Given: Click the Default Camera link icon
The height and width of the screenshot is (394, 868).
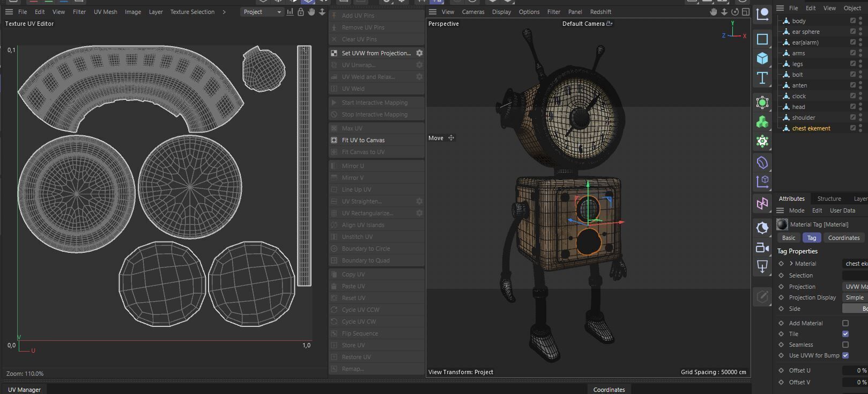Looking at the screenshot, I should (610, 24).
